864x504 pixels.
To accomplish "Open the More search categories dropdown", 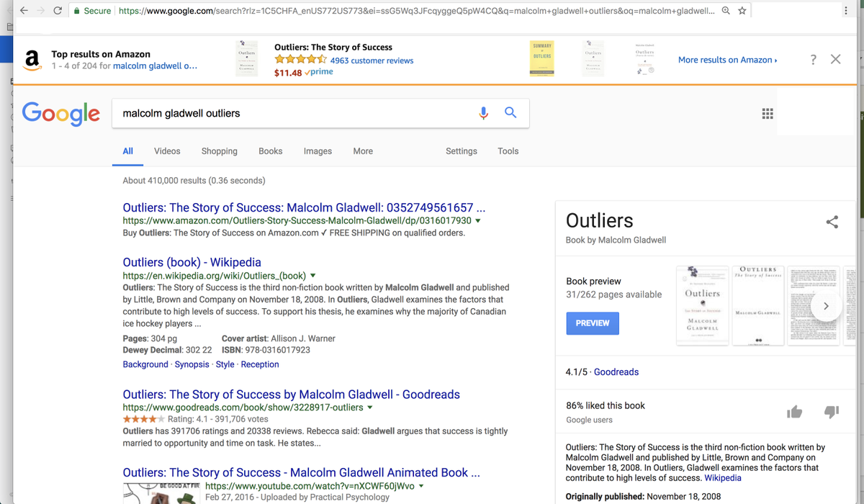I will click(x=363, y=151).
